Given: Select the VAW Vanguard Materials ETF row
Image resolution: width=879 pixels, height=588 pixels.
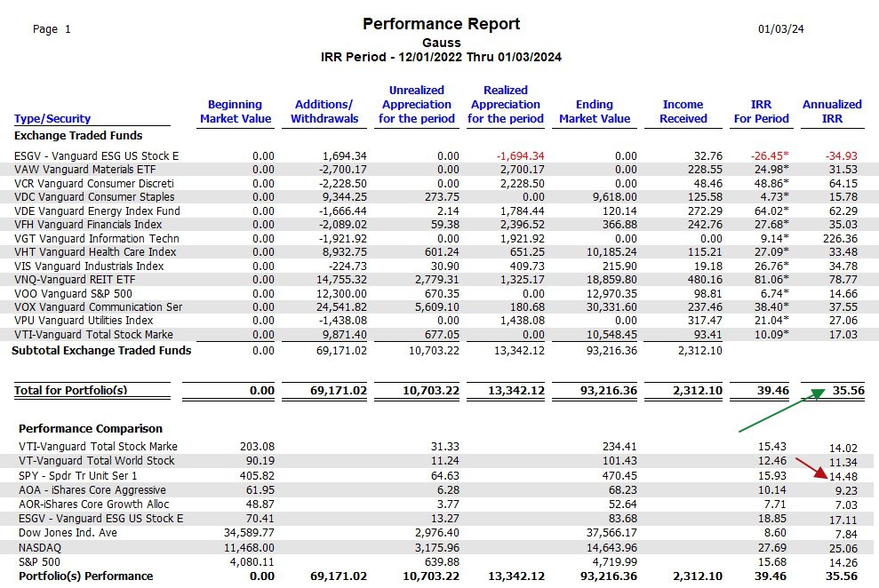Looking at the screenshot, I should (439, 169).
